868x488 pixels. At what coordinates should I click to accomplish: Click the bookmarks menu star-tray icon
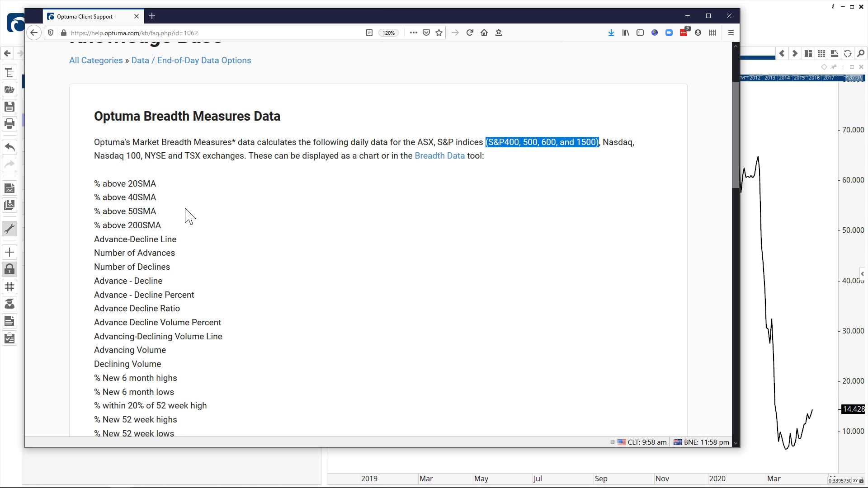[499, 33]
